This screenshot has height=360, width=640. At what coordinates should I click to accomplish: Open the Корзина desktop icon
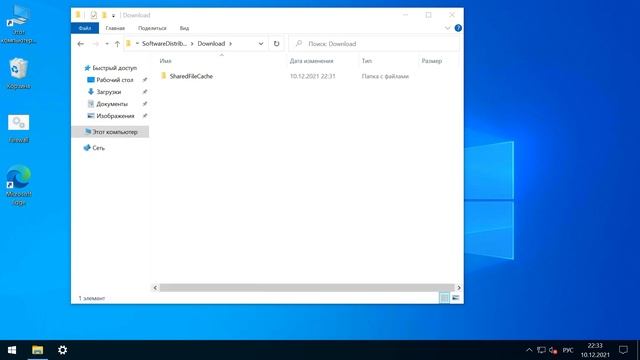coord(18,73)
